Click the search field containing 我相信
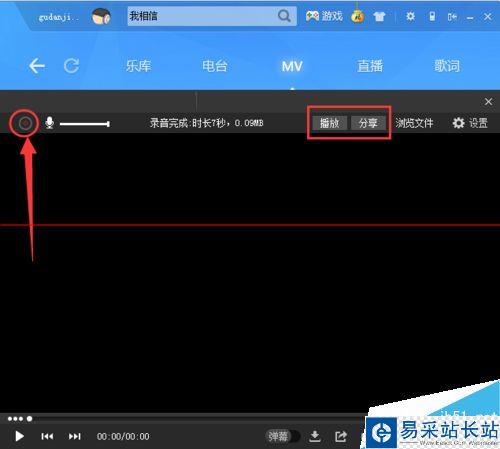 tap(212, 16)
